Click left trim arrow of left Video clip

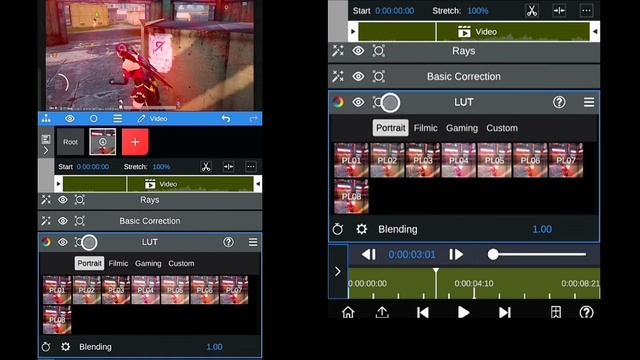click(x=58, y=184)
